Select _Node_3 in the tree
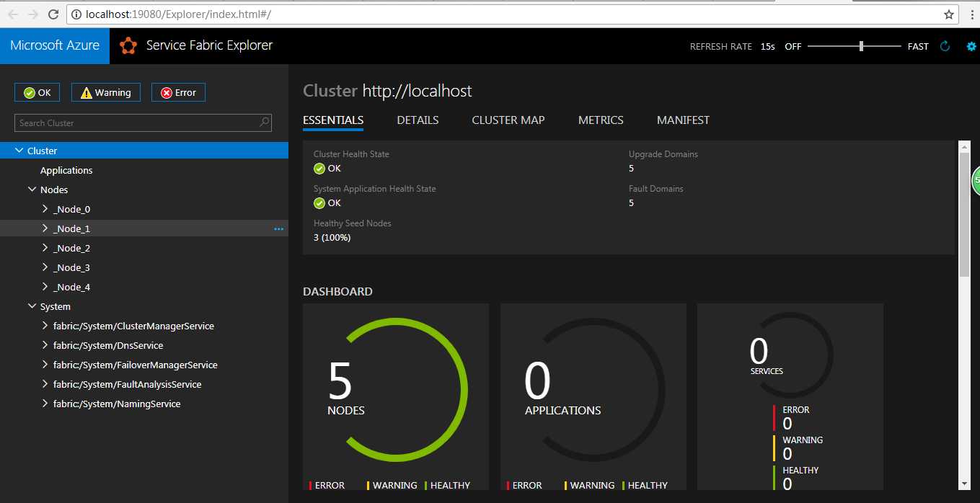The image size is (980, 503). tap(71, 267)
